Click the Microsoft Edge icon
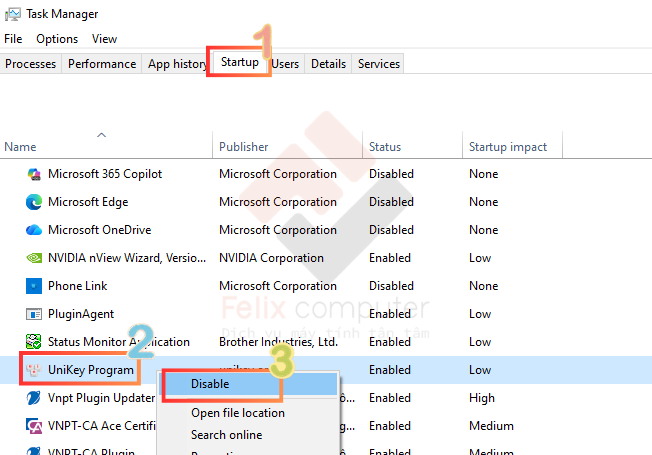Viewport: 652px width, 455px height. (x=34, y=202)
